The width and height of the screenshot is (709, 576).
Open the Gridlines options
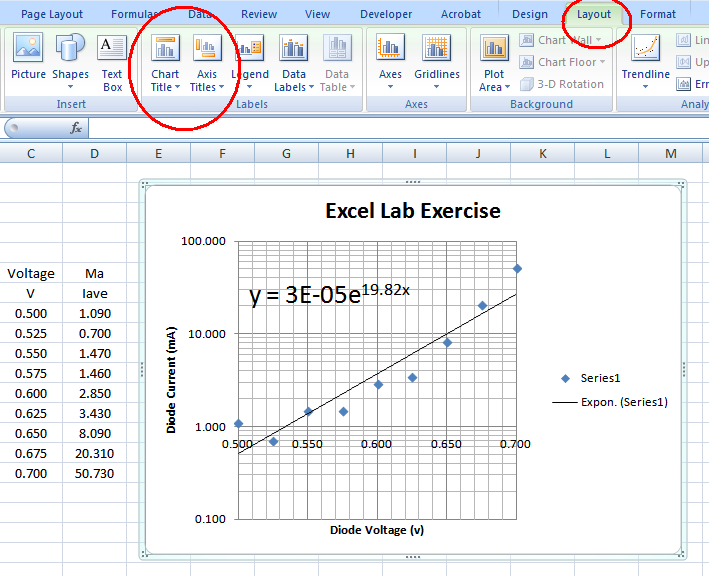click(x=437, y=61)
